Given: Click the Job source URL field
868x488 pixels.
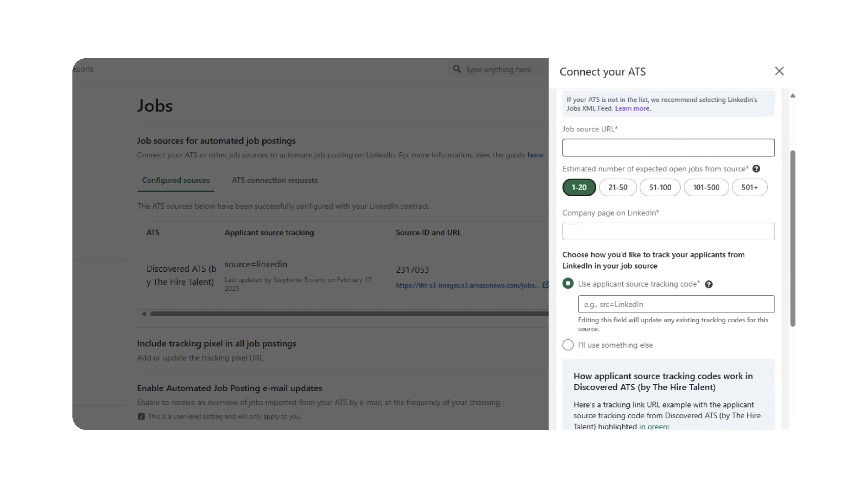Looking at the screenshot, I should tap(668, 147).
